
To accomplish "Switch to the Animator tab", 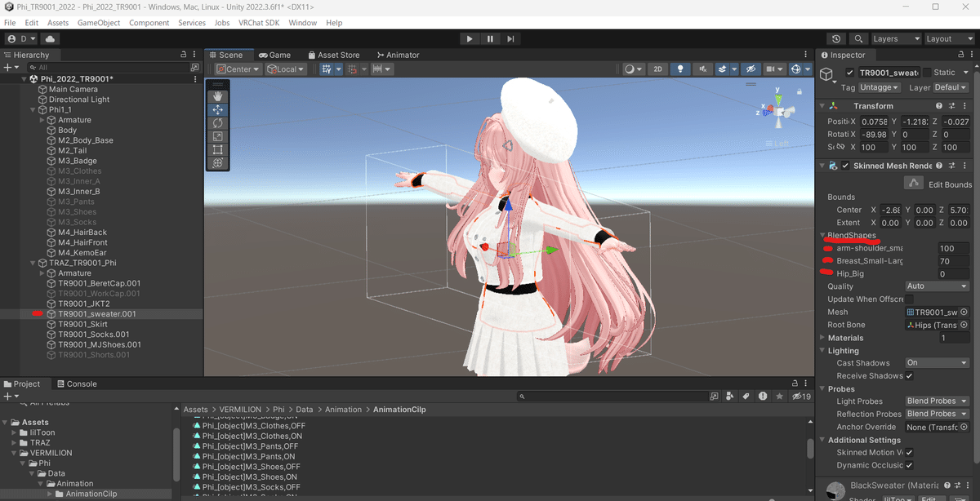I will click(x=398, y=55).
